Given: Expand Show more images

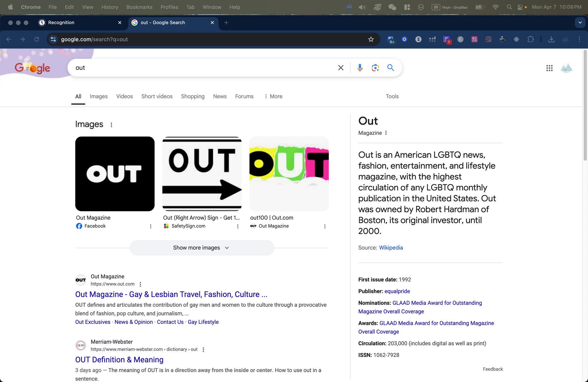Looking at the screenshot, I should click(202, 248).
